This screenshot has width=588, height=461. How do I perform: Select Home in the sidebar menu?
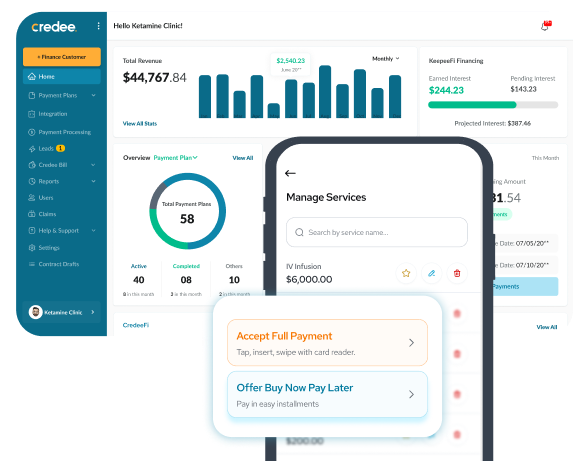tap(62, 77)
